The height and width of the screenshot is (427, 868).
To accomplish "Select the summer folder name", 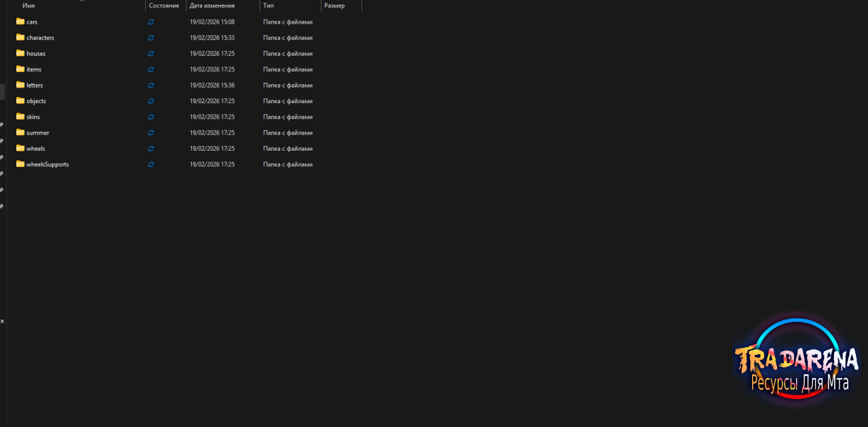I will pyautogui.click(x=38, y=133).
